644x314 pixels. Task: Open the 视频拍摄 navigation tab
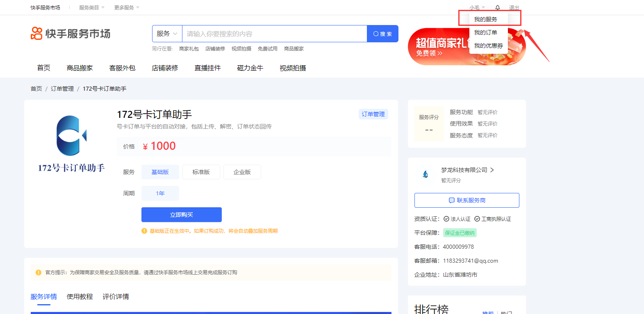(293, 68)
